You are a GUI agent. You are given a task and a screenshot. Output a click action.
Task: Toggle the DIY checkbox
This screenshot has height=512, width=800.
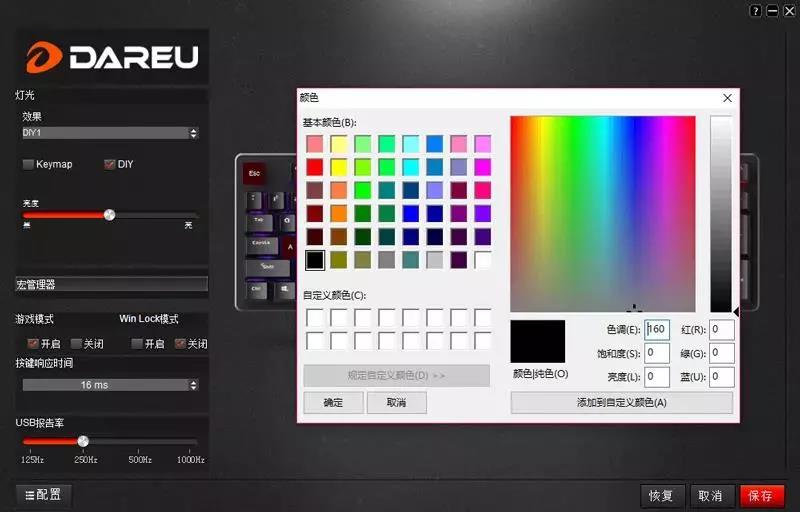click(109, 164)
